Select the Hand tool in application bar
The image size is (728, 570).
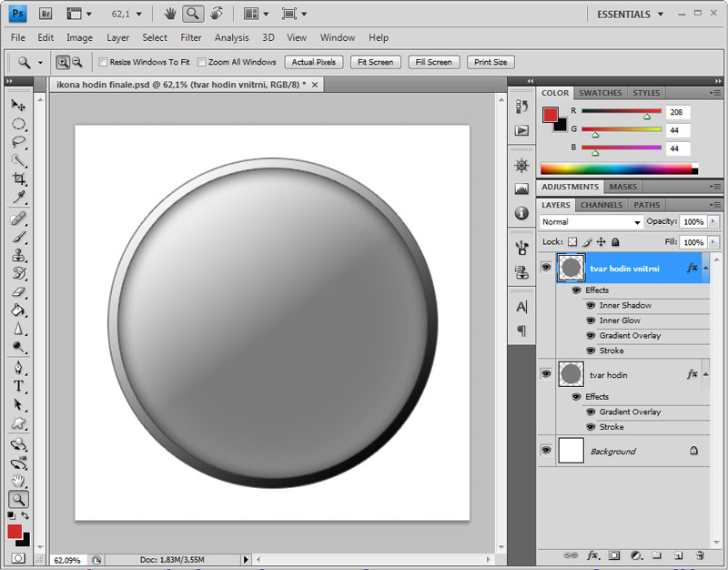[x=170, y=14]
